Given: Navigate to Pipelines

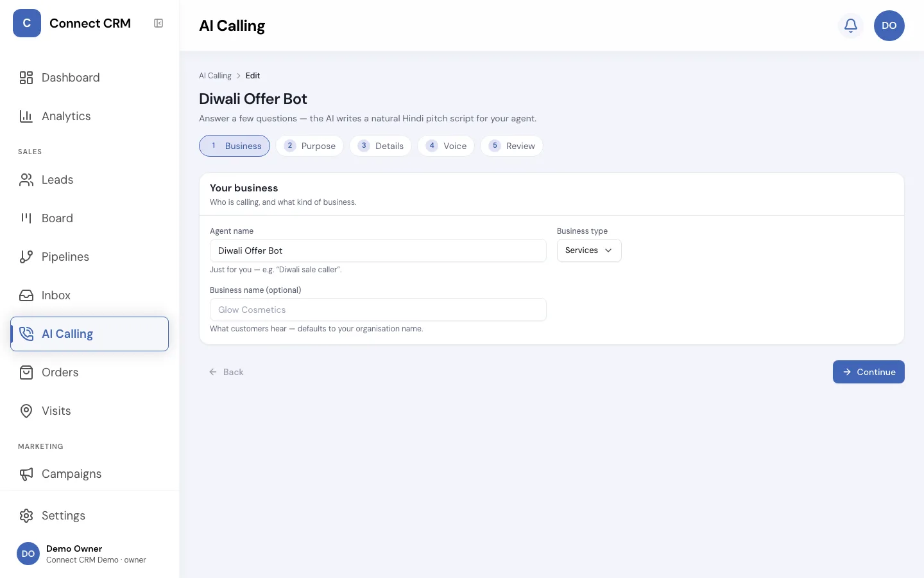Looking at the screenshot, I should [89, 257].
